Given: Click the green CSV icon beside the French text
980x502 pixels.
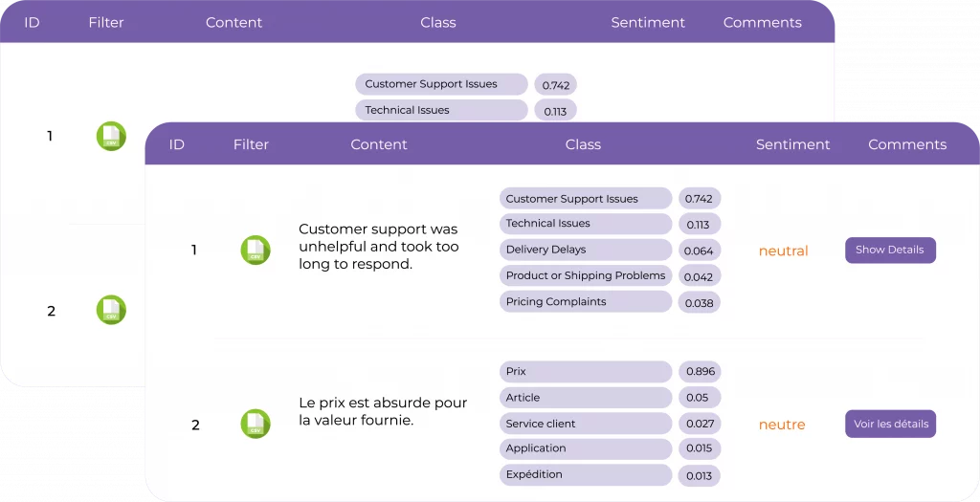Looking at the screenshot, I should coord(256,424).
